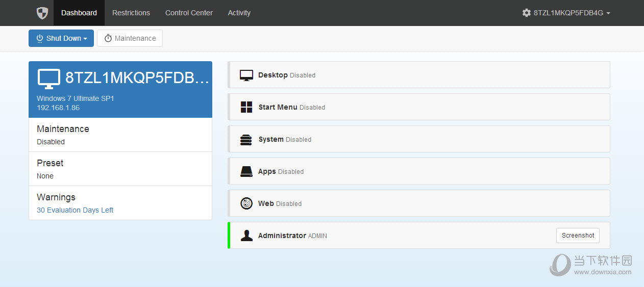Click the Web radar icon
Viewport: 644px width, 287px height.
(x=246, y=203)
